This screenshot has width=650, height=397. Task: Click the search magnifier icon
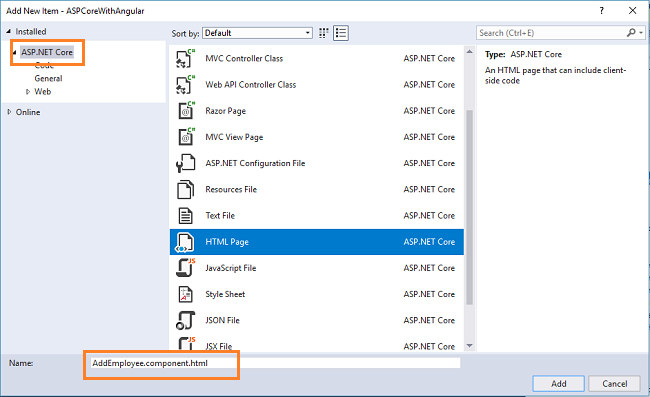point(631,33)
